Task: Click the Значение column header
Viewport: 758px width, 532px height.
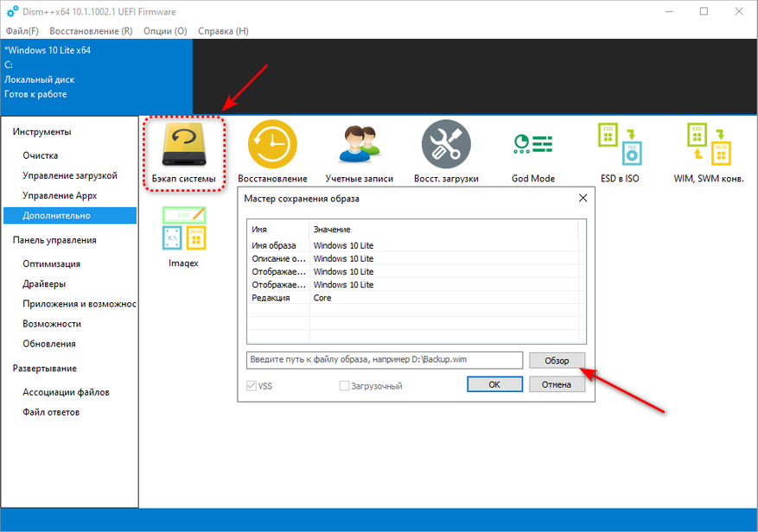Action: pos(443,229)
